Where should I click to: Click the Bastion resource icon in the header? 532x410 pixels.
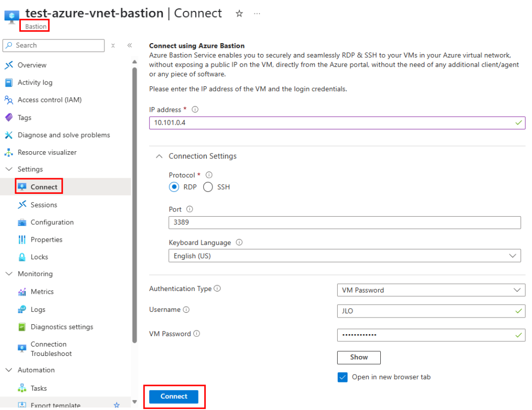[11, 17]
